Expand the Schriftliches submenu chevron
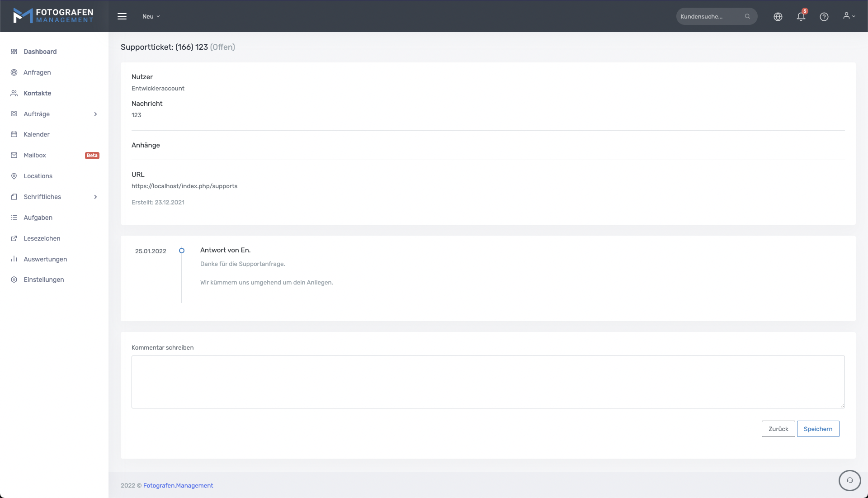 (95, 197)
